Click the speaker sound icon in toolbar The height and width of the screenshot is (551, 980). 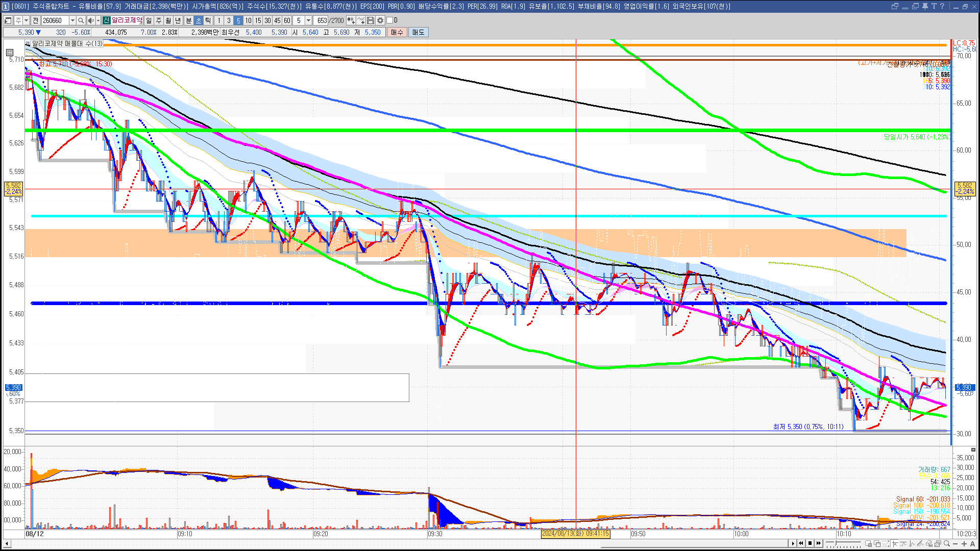click(91, 20)
